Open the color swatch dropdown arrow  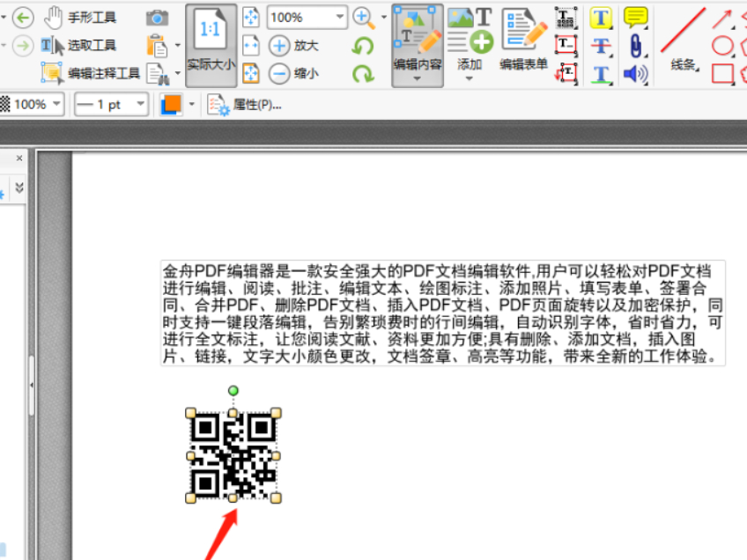pos(191,104)
